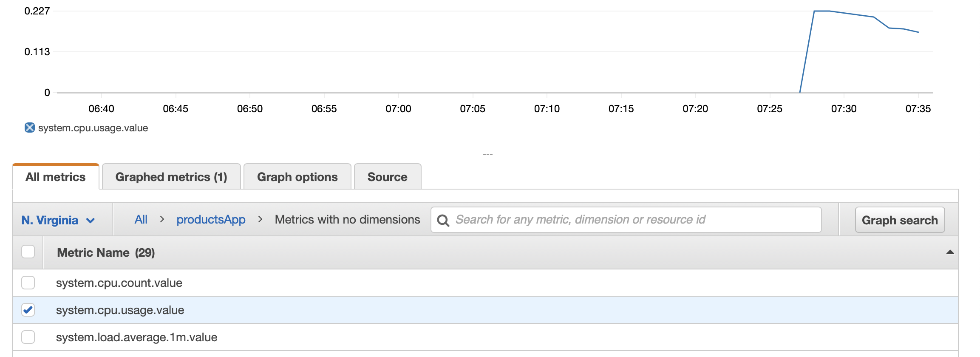Switch to the Graphed metrics (1) tab
The height and width of the screenshot is (357, 980).
(x=171, y=177)
